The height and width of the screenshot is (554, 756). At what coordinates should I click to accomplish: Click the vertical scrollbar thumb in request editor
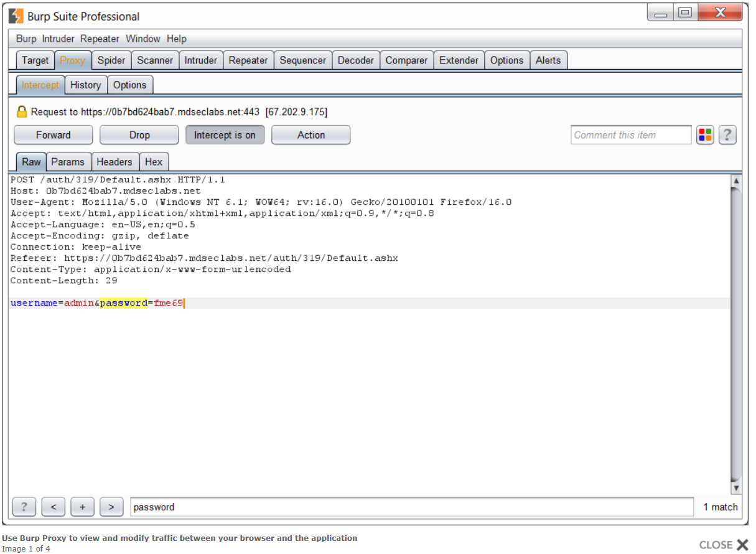click(737, 335)
